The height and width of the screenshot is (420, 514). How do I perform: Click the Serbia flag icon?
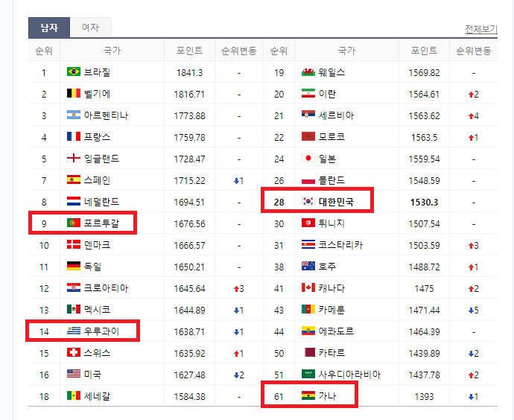(308, 115)
